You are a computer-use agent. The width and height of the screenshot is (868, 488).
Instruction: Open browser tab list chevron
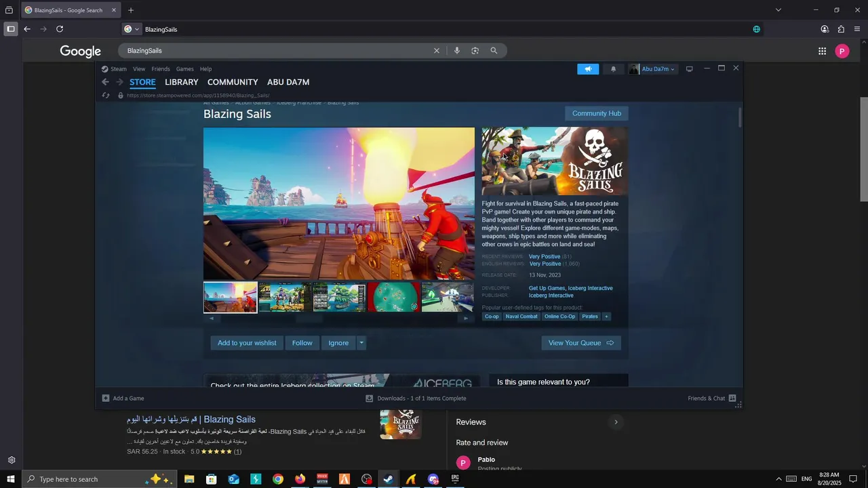tap(778, 10)
